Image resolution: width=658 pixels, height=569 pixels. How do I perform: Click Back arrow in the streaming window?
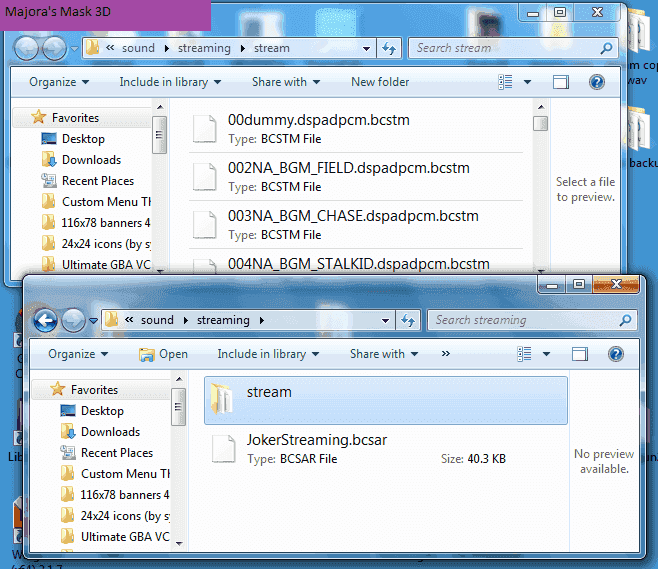click(x=45, y=321)
